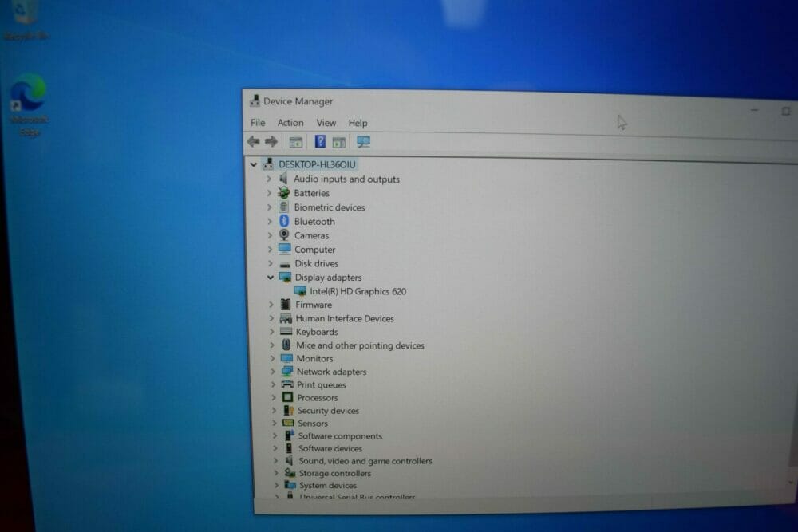Screen dimensions: 798x532
Task: Expand Audio inputs and outputs
Action: 269,179
